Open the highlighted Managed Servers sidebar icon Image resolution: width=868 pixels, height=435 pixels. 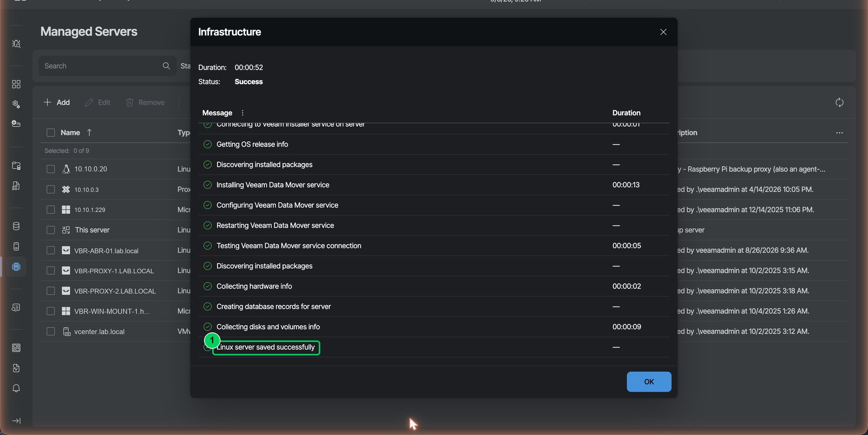tap(16, 267)
